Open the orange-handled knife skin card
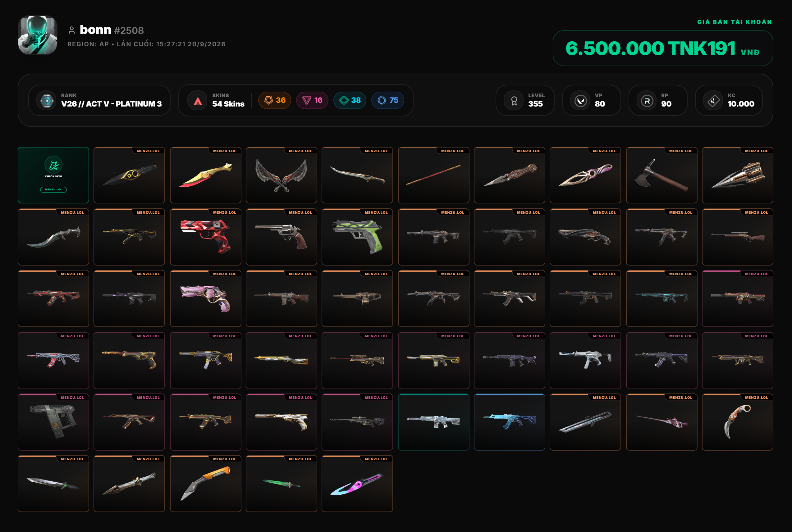Image resolution: width=792 pixels, height=532 pixels. [205, 483]
